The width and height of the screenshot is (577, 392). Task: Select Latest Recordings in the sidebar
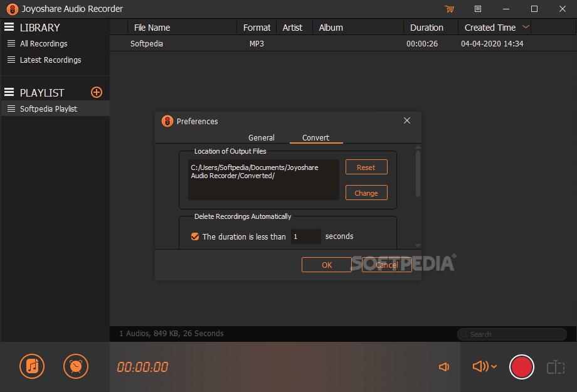pos(50,60)
